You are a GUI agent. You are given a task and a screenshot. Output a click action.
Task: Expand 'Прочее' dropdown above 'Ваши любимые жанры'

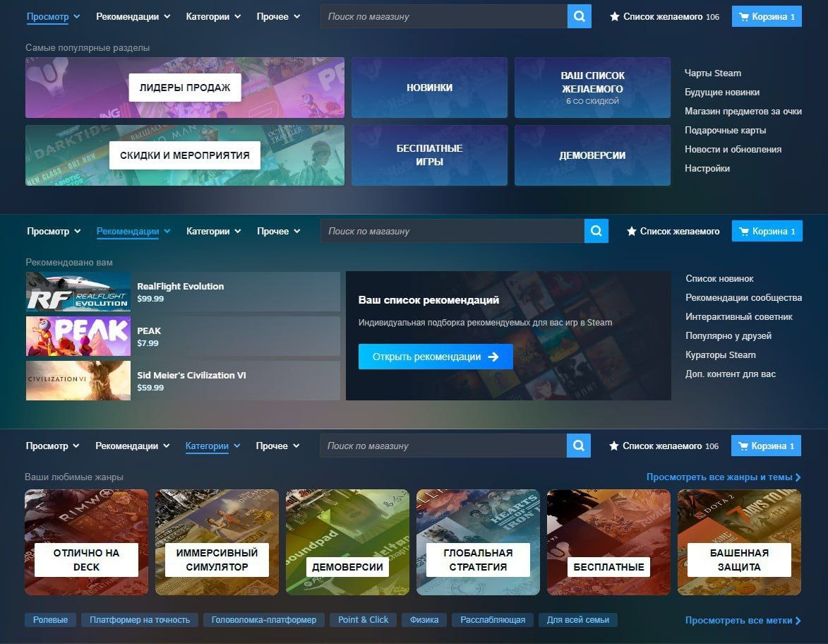click(x=296, y=446)
